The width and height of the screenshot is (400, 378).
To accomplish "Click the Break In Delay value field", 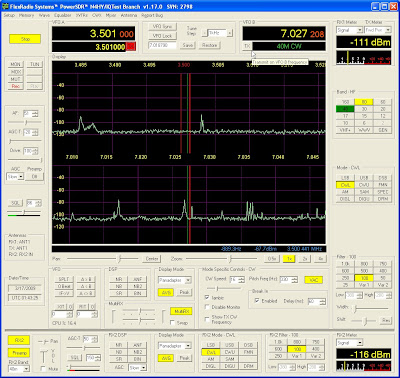I will (x=317, y=301).
